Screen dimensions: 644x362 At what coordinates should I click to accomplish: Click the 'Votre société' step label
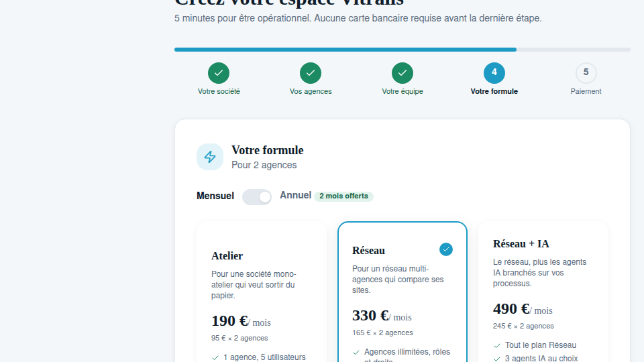[x=219, y=92]
